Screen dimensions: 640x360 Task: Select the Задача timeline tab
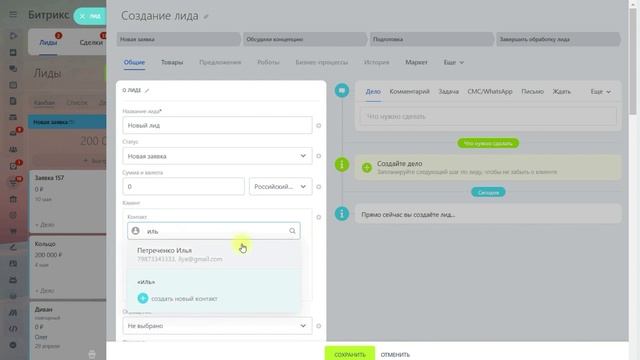coord(449,92)
